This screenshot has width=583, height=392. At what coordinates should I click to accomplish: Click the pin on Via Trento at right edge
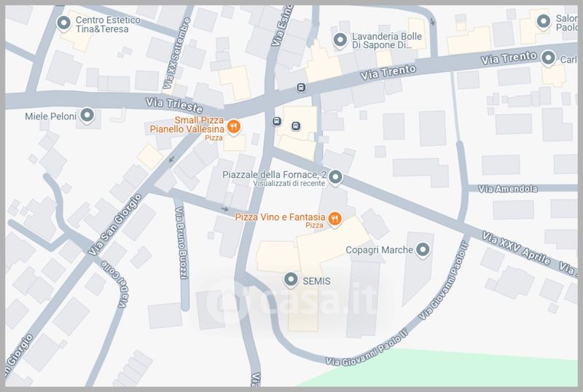click(548, 58)
